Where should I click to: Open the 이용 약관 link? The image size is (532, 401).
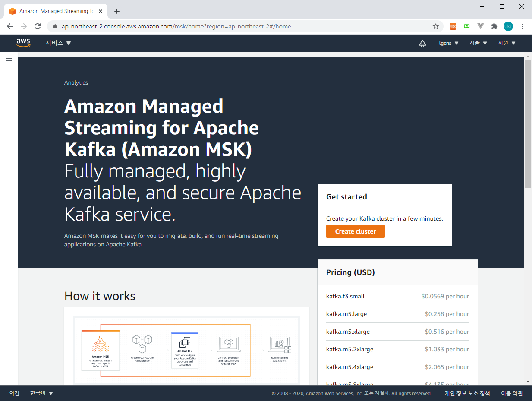(512, 393)
